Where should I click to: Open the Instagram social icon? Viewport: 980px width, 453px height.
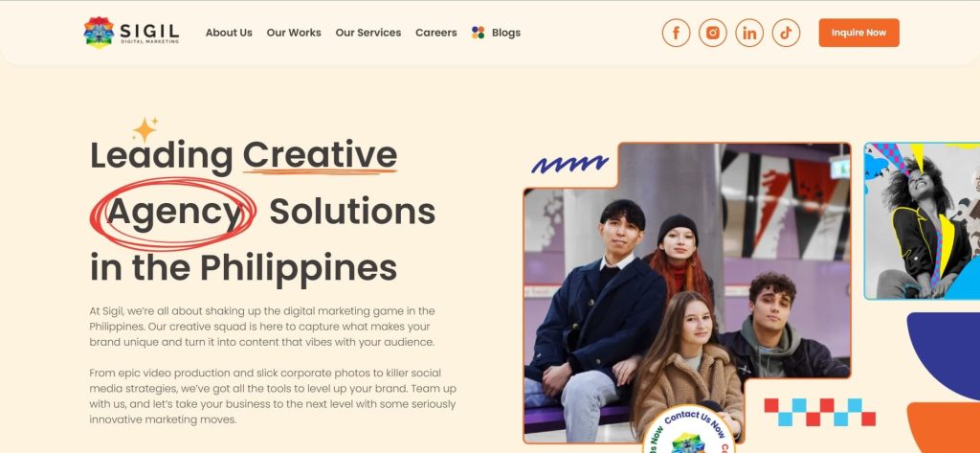point(712,33)
